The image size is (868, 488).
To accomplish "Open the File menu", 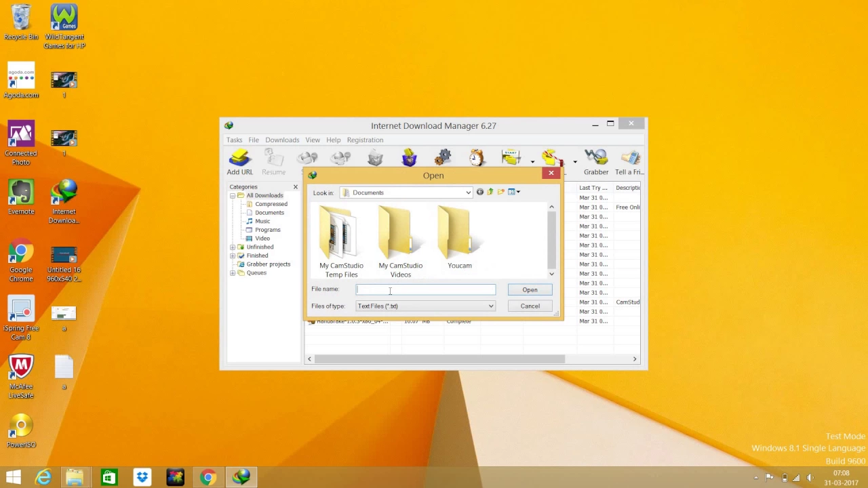I will [x=254, y=140].
